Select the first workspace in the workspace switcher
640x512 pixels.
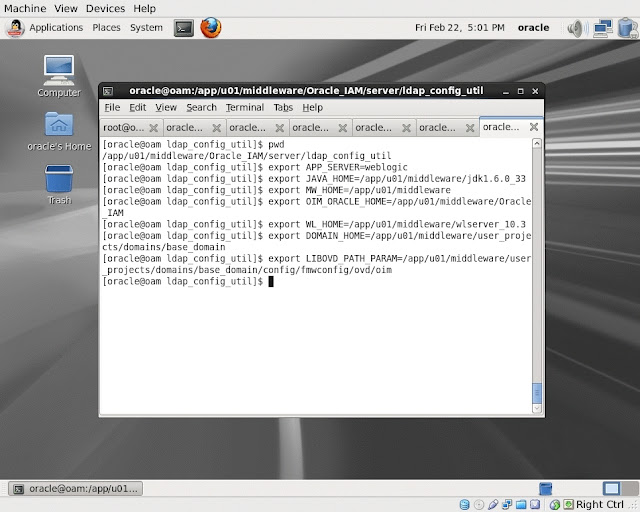point(611,488)
